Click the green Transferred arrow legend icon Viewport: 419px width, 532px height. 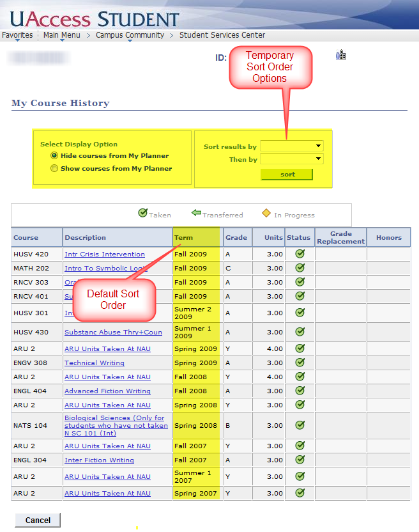pyautogui.click(x=197, y=214)
